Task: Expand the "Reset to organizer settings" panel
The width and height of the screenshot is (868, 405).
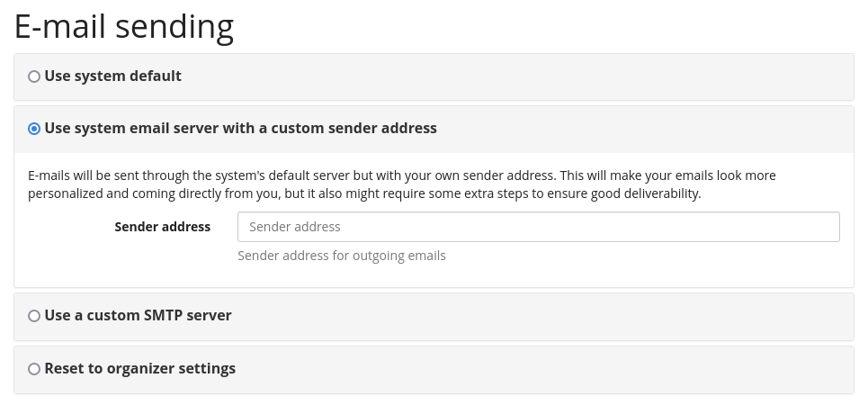Action: pyautogui.click(x=540, y=369)
